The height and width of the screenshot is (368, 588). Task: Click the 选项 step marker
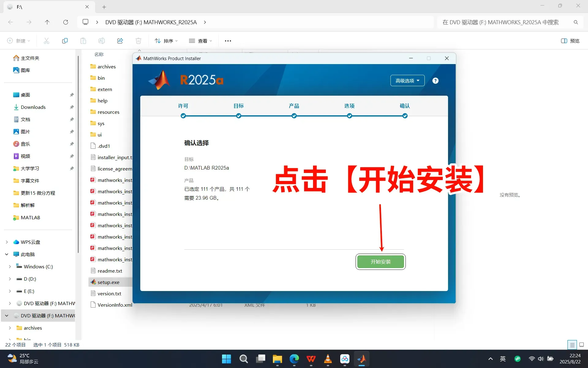pyautogui.click(x=349, y=116)
